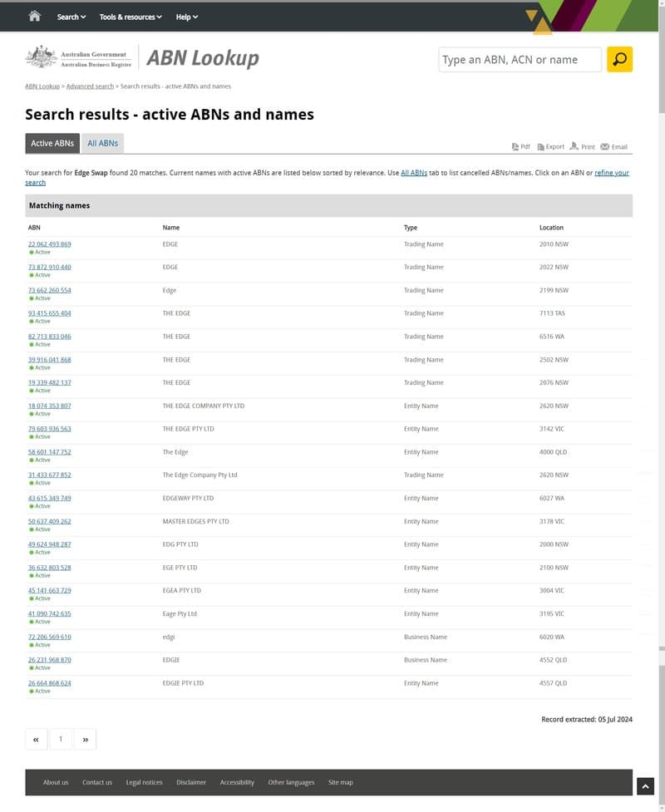665x812 pixels.
Task: Go to the previous results page
Action: (x=37, y=739)
